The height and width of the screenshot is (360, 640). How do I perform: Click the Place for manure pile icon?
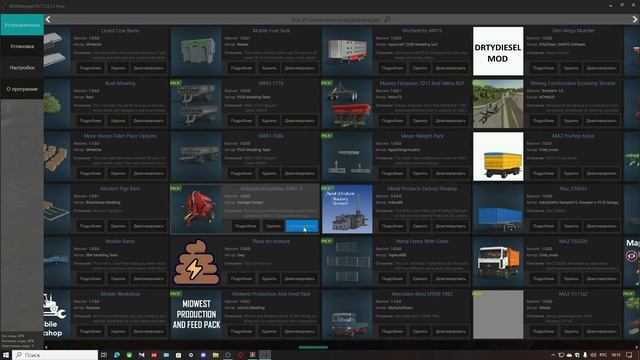pyautogui.click(x=196, y=262)
